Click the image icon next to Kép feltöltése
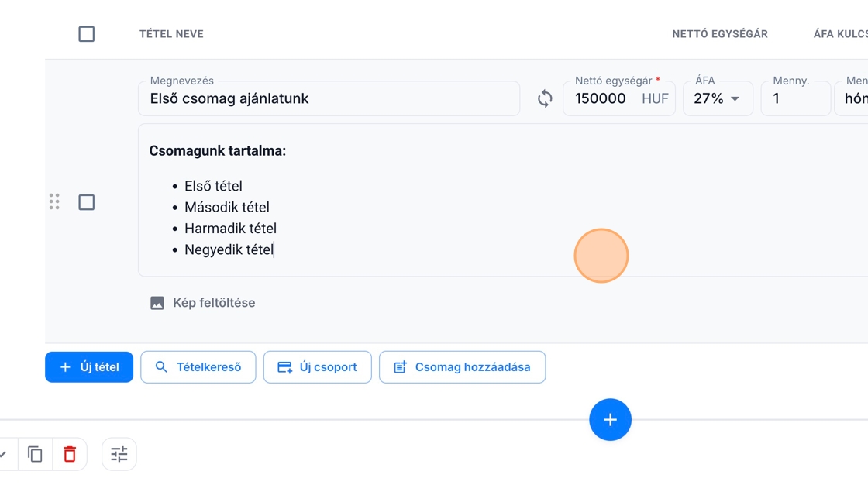868x485 pixels. (157, 303)
